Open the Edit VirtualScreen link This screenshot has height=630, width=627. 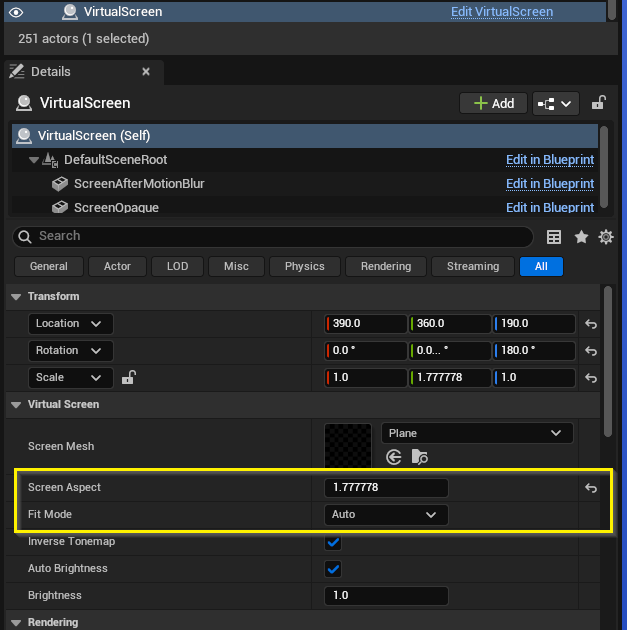(x=501, y=12)
